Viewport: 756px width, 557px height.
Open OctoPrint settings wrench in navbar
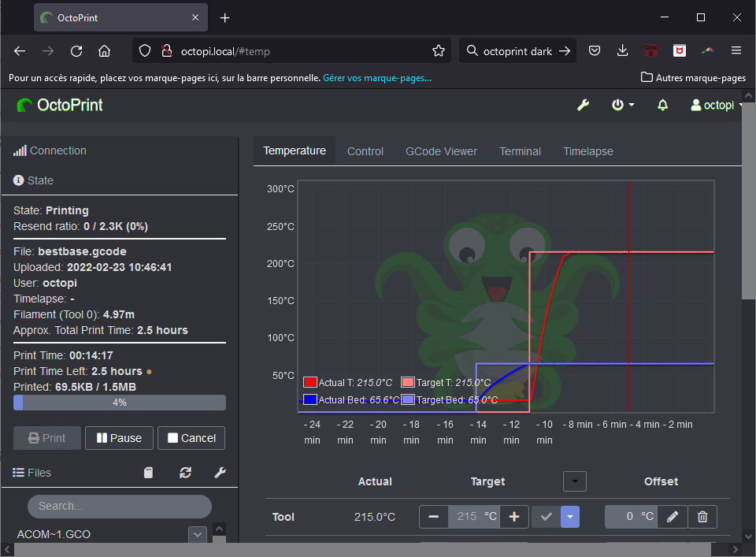click(583, 105)
